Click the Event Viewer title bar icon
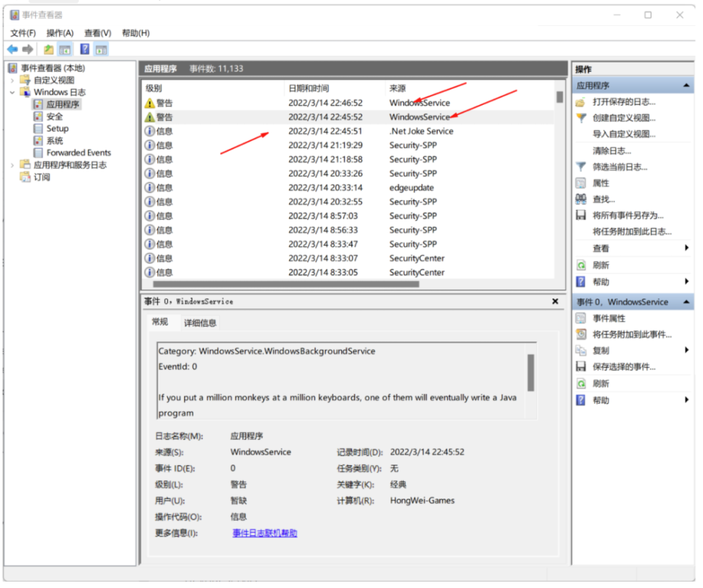 click(x=14, y=15)
